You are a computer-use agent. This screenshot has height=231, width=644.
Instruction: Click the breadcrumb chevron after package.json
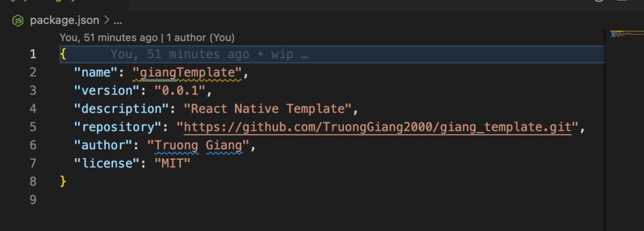(106, 21)
